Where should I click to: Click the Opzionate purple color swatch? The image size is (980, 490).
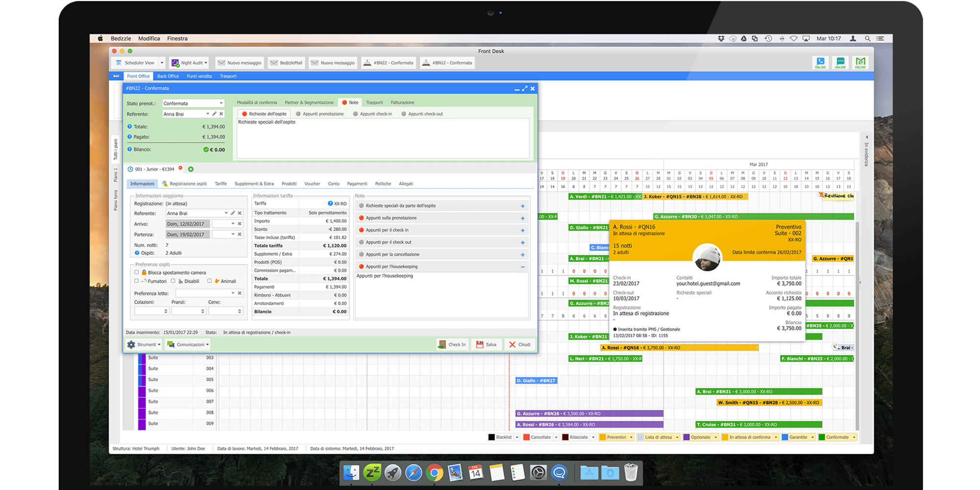686,437
